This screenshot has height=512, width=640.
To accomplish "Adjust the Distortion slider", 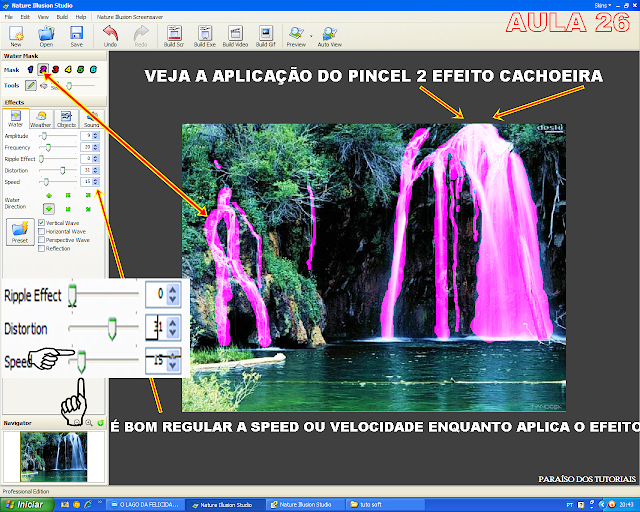I will [58, 170].
